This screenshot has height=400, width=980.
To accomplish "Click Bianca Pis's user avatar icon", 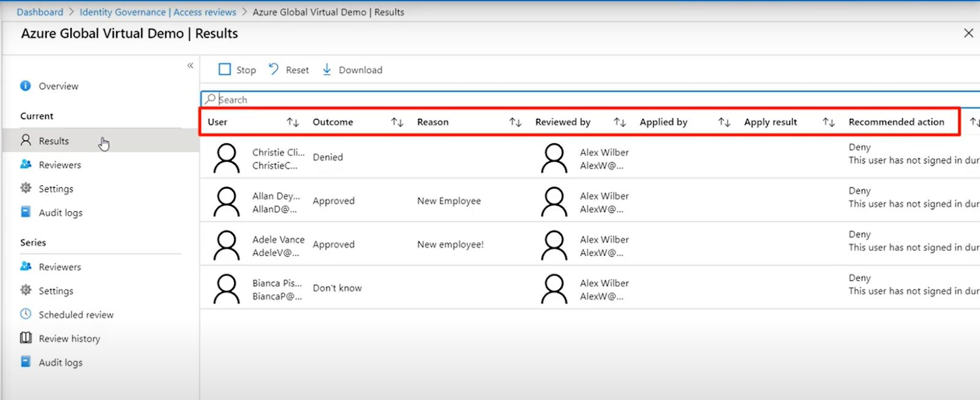I will click(227, 289).
